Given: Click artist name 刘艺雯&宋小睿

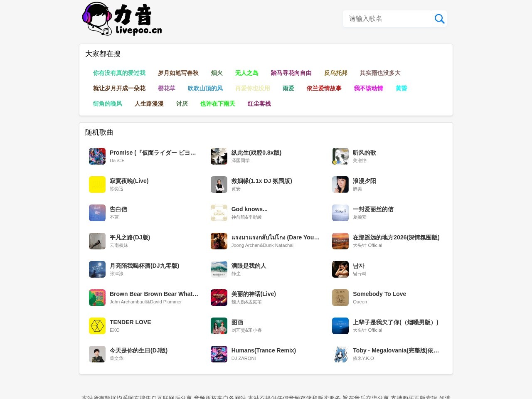Looking at the screenshot, I should coord(246,330).
